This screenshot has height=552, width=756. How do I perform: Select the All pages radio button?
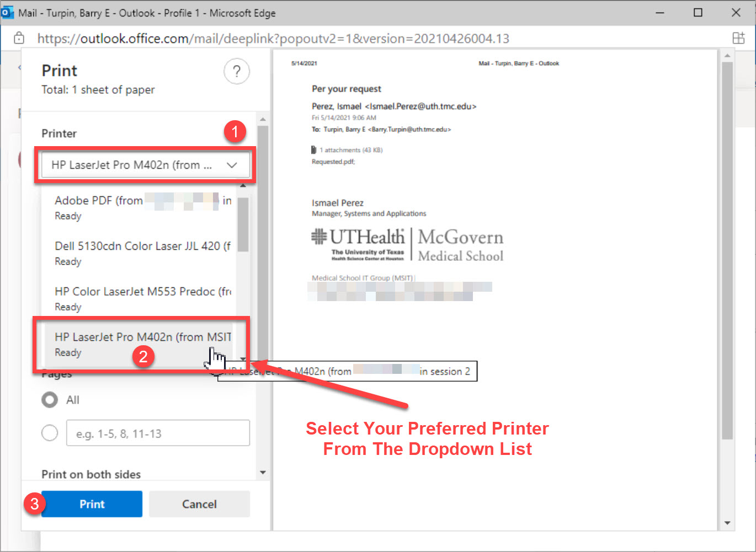(50, 400)
